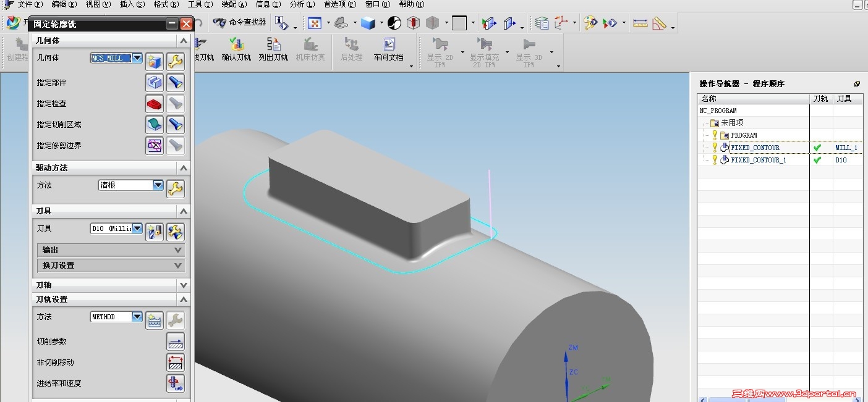Screen dimensions: 868x402
Task: Open 切削参数 cutting parameters icon
Action: click(176, 341)
